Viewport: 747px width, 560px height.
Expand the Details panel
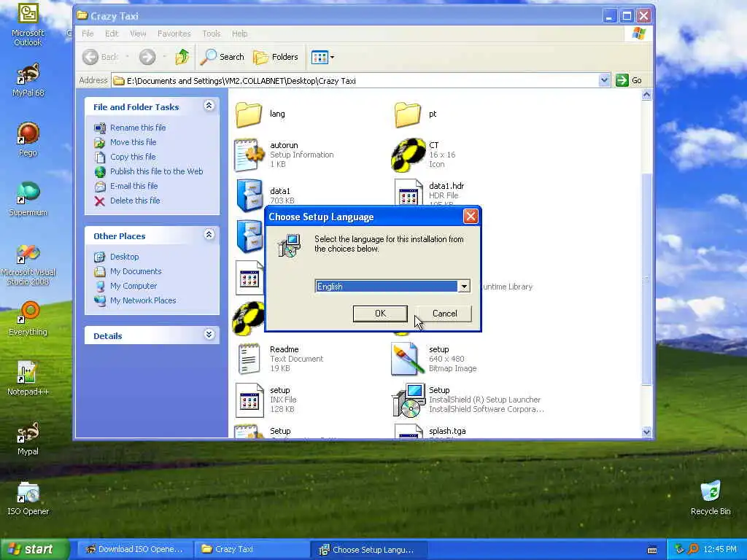(x=209, y=334)
